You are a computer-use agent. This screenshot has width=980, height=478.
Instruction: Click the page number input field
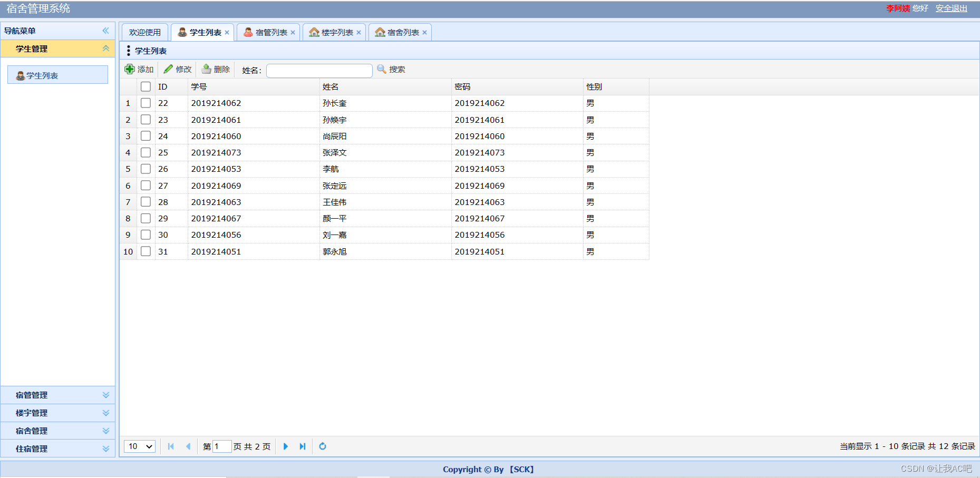pos(222,446)
